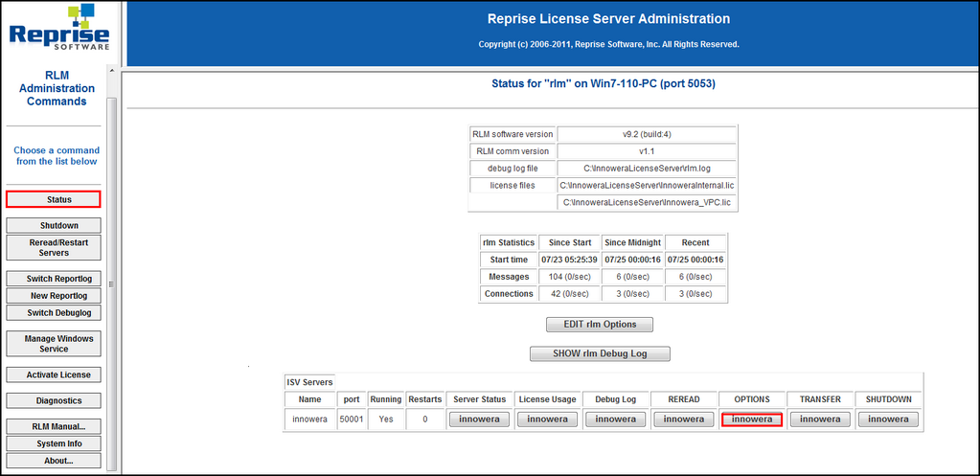Open the RLM Manual
This screenshot has width=980, height=476.
coord(53,426)
